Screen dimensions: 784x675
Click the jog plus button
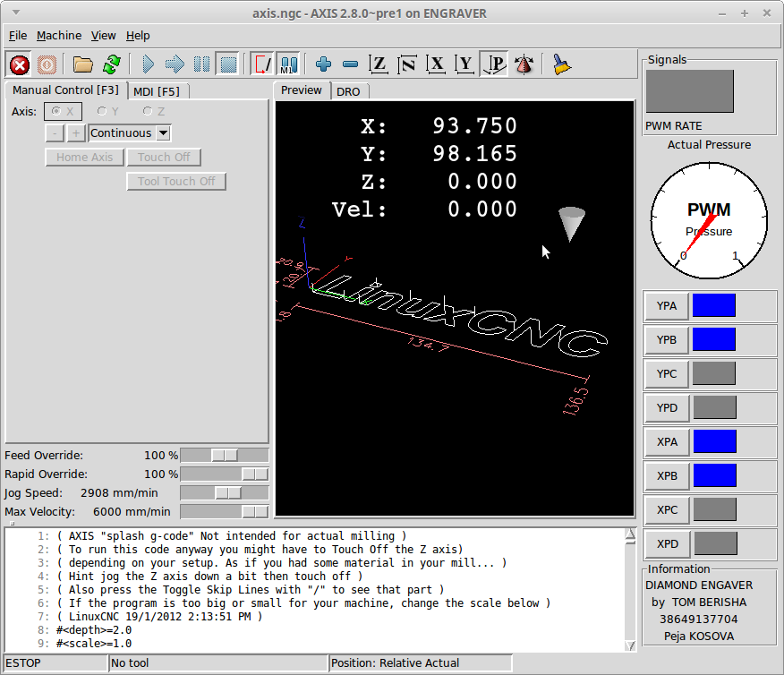[x=75, y=133]
